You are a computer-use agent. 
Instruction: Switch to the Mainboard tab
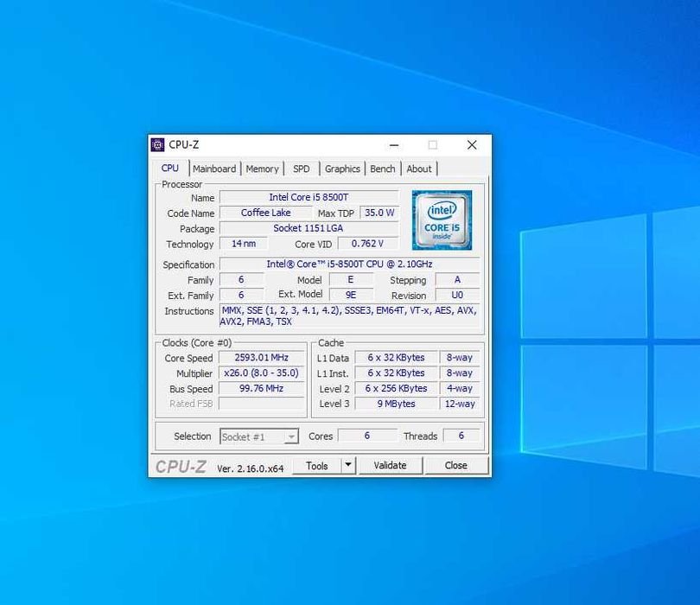(214, 169)
